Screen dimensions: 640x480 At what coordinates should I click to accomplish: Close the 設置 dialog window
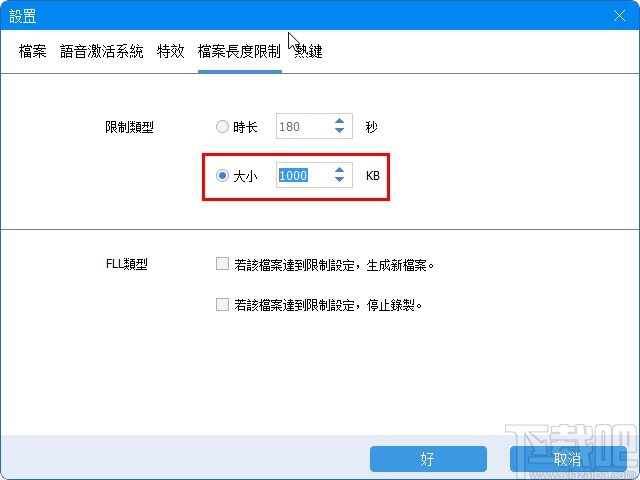(x=619, y=16)
